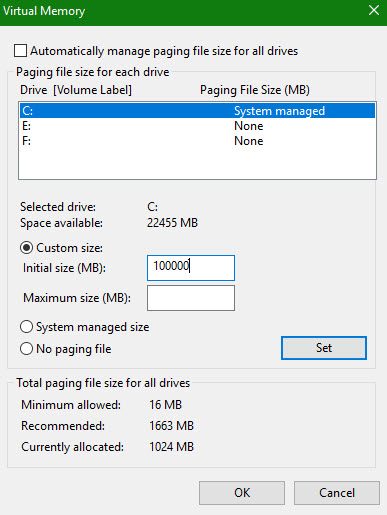Confirm with the OK button
The width and height of the screenshot is (387, 515).
click(x=242, y=493)
